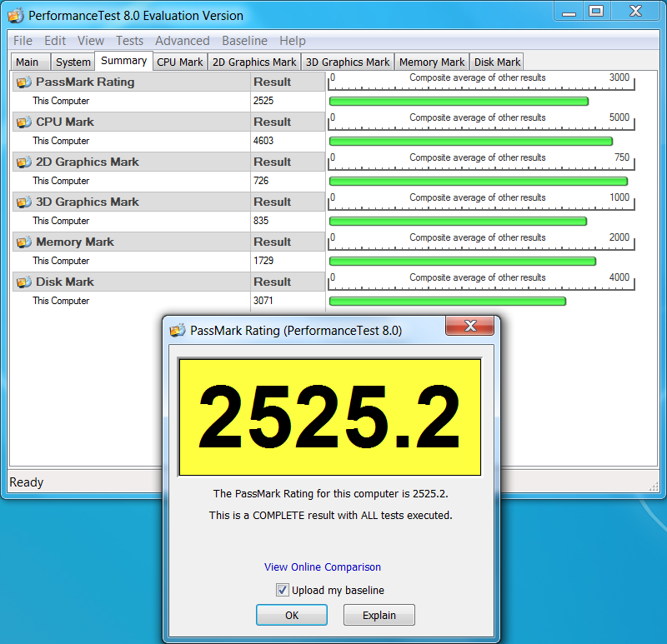The width and height of the screenshot is (667, 644).
Task: Open the Baseline menu
Action: pos(244,41)
